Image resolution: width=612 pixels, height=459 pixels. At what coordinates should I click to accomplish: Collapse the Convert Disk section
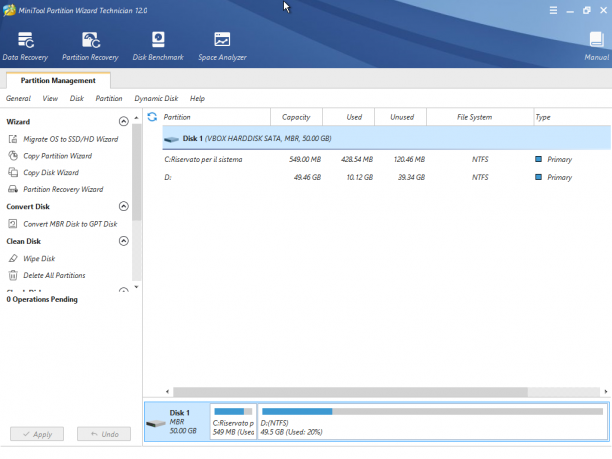(123, 206)
